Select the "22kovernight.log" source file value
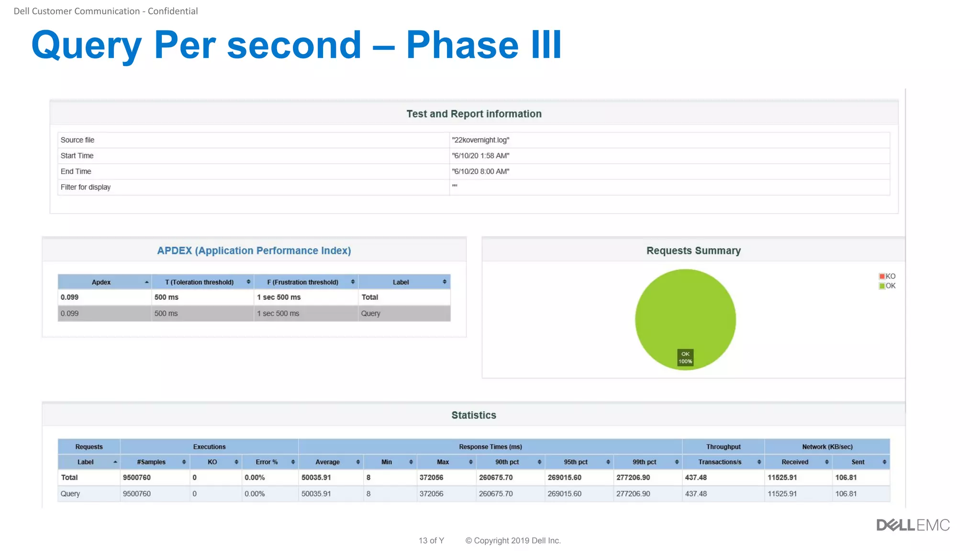 tap(480, 140)
